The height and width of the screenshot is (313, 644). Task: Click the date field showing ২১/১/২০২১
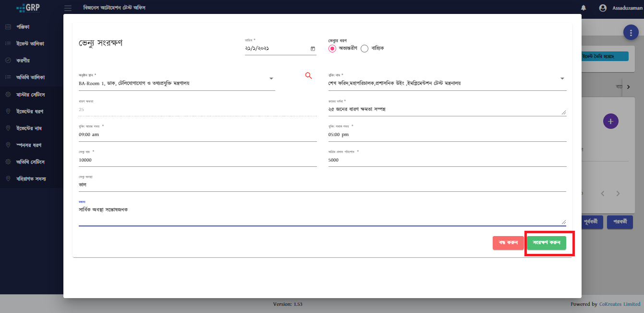click(280, 49)
